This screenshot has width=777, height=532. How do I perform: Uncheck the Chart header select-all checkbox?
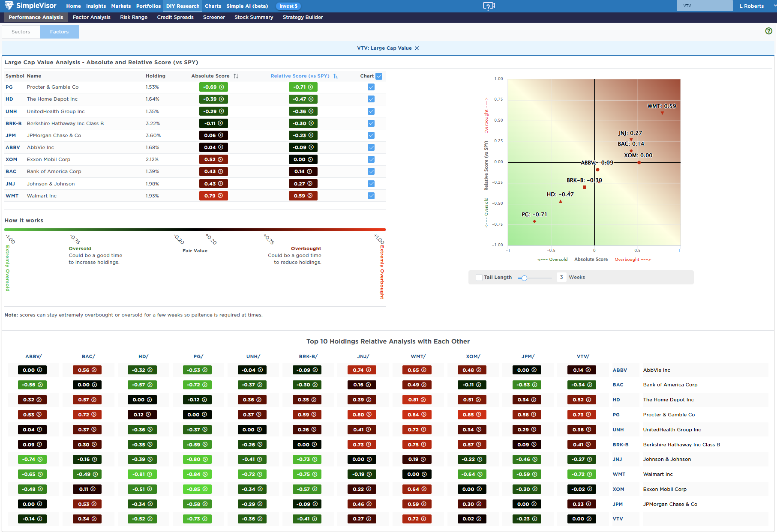click(379, 76)
